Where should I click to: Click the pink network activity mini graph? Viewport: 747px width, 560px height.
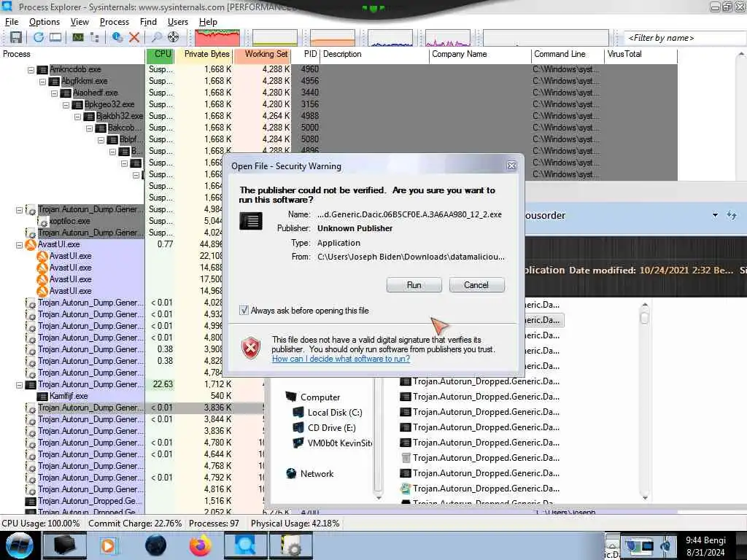tap(447, 38)
